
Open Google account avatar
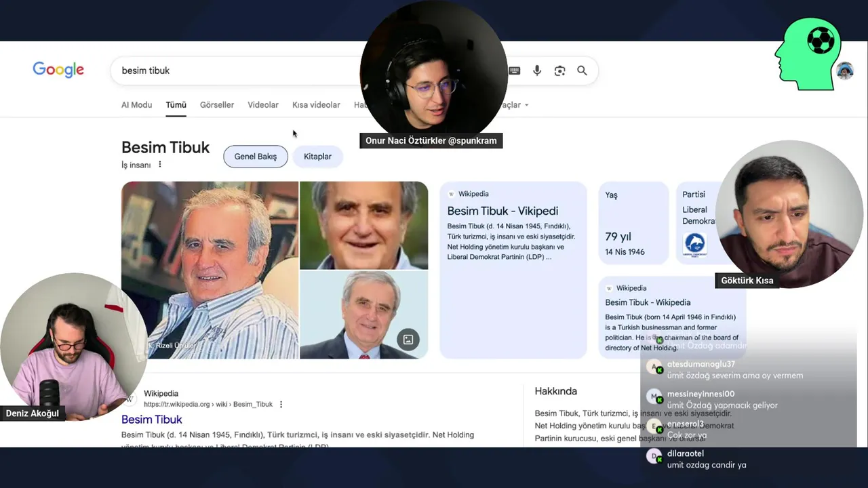point(845,70)
